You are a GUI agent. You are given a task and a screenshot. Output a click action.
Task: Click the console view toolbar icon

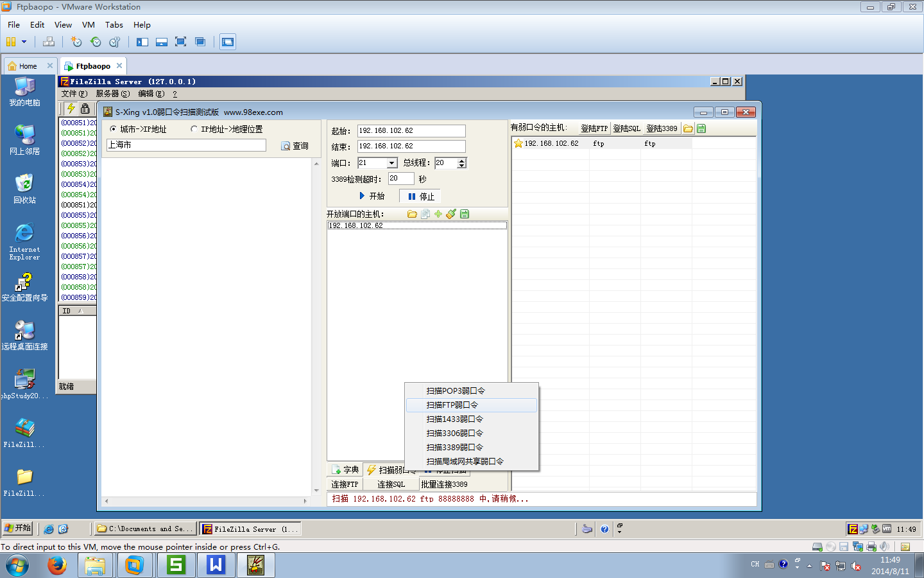coord(228,42)
